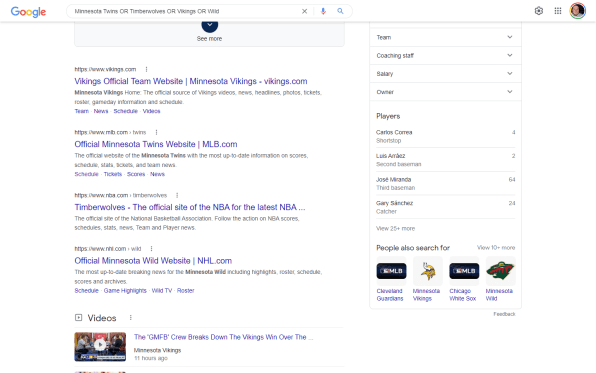This screenshot has height=373, width=596.
Task: Click the Google logo
Action: click(28, 11)
